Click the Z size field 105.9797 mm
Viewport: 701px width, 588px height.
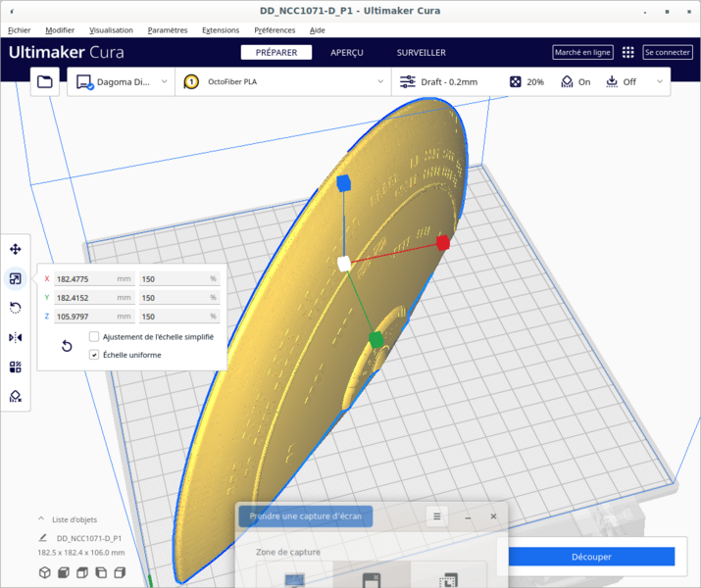pos(95,317)
